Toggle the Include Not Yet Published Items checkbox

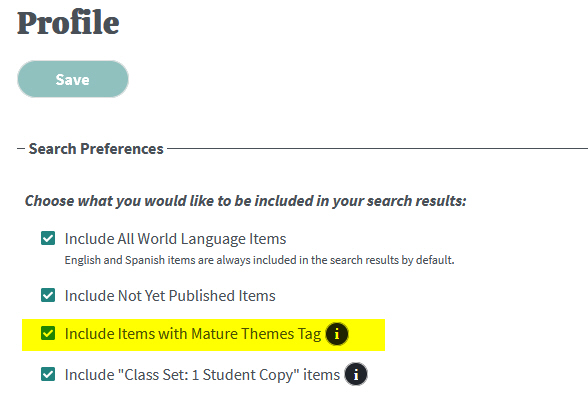coord(48,295)
